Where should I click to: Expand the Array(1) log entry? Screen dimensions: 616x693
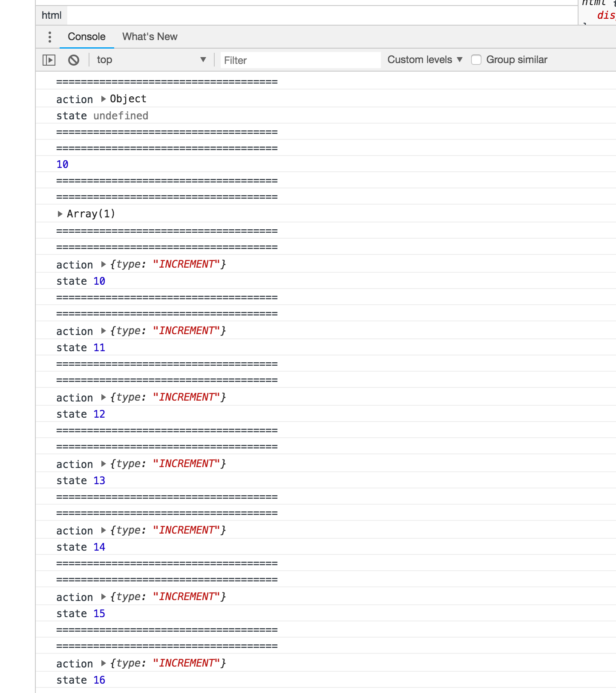60,214
